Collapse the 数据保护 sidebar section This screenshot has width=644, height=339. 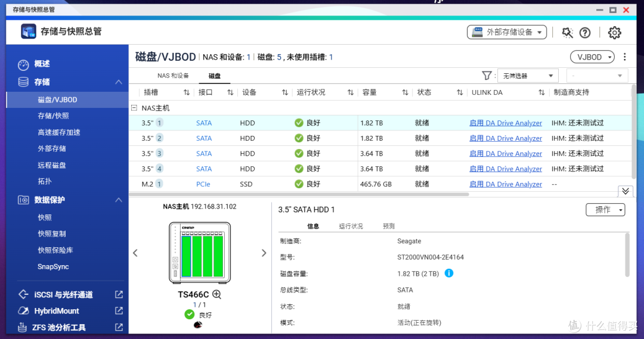tap(119, 200)
